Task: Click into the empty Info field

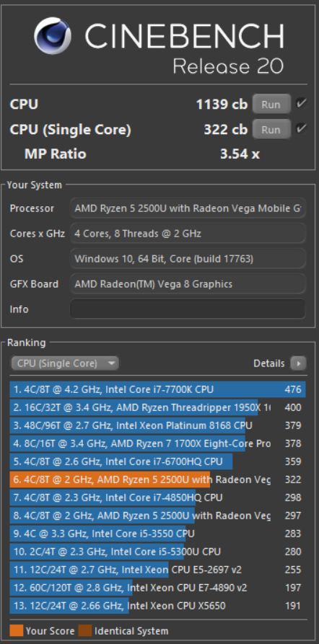Action: (188, 309)
